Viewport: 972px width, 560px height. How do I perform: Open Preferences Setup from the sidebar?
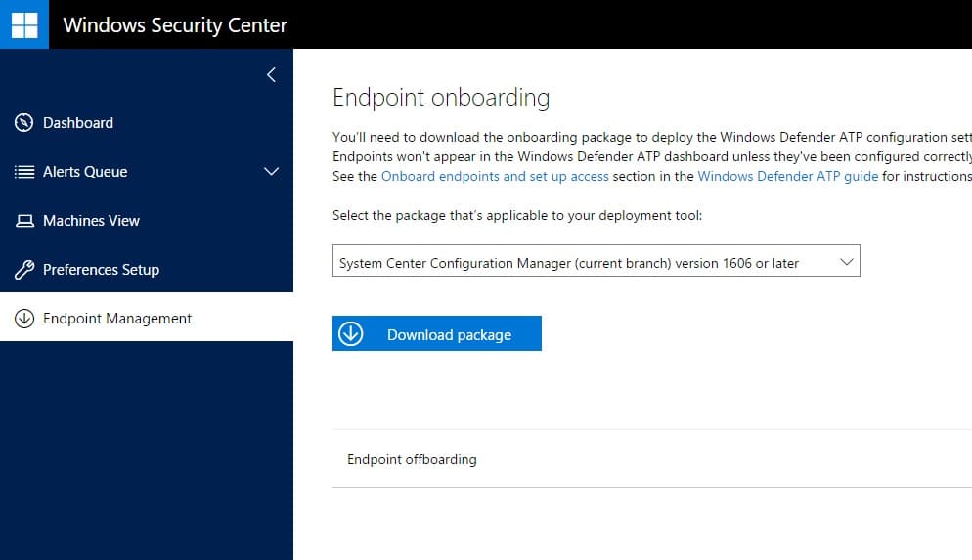(x=101, y=270)
